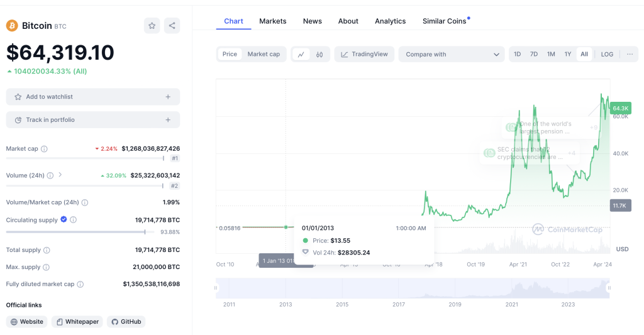This screenshot has width=644, height=335.
Task: Click the #2 volume rank badge
Action: pos(175,186)
